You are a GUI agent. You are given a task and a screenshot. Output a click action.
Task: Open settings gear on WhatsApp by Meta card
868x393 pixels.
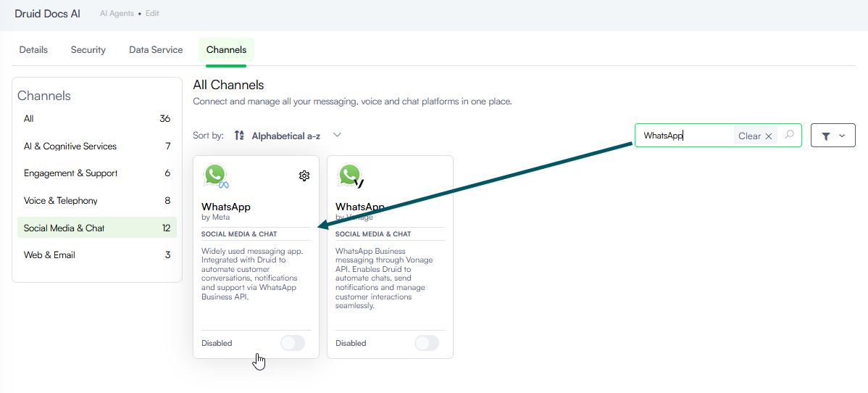click(304, 175)
